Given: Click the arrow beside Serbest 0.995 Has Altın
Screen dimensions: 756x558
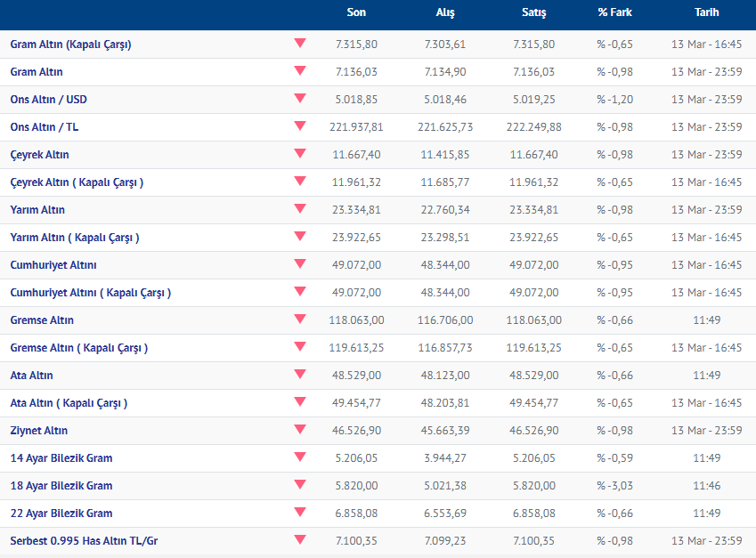Looking at the screenshot, I should [299, 539].
